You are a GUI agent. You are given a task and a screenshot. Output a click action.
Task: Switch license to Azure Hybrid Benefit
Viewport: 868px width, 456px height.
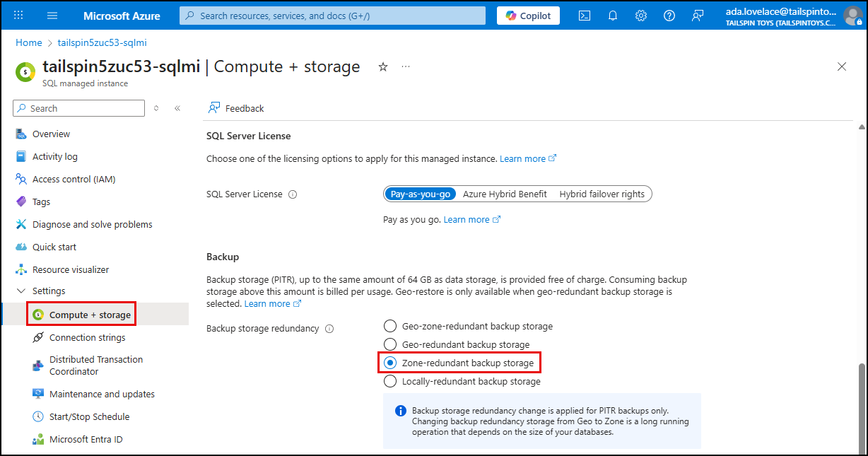pyautogui.click(x=505, y=193)
